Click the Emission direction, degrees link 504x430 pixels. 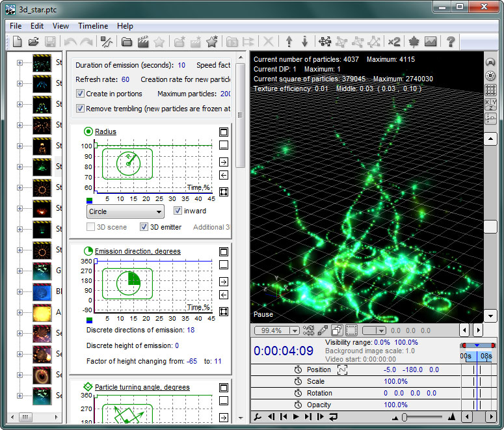tap(137, 252)
